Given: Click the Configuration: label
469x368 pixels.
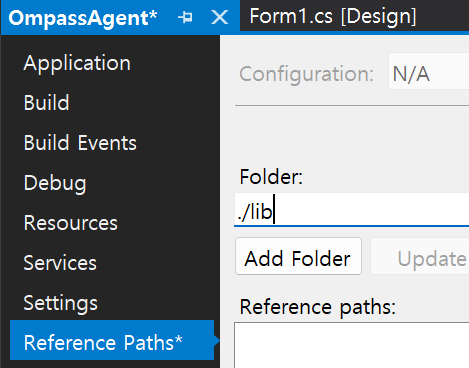Looking at the screenshot, I should [x=306, y=74].
